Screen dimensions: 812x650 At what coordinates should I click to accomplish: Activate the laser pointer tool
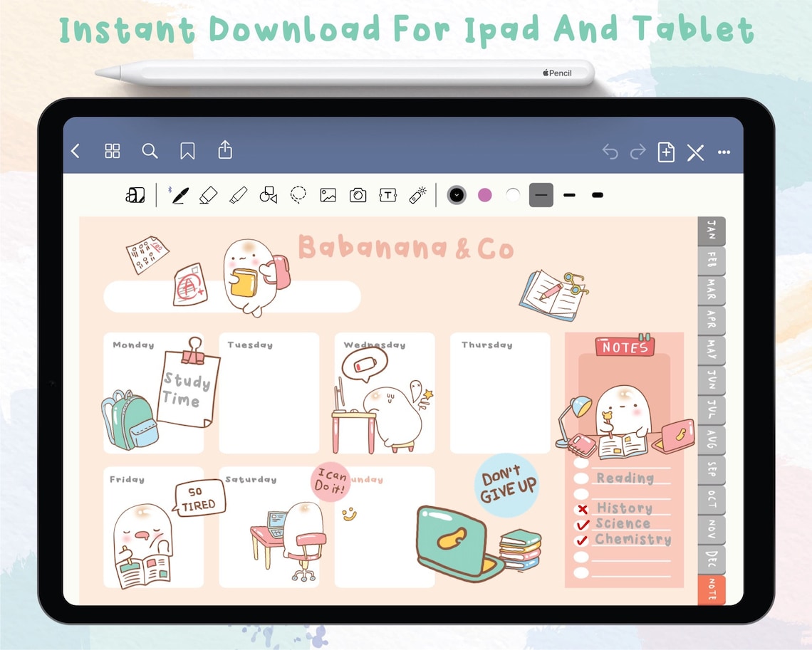click(x=417, y=194)
